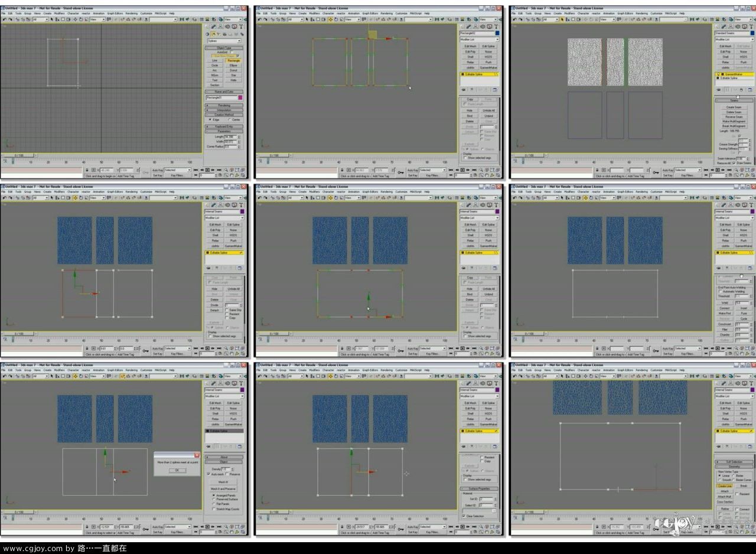Click Configure Modifier Sets icon in Automatic Welding screenshot
Screen dimensions: 756x554
pos(750,268)
